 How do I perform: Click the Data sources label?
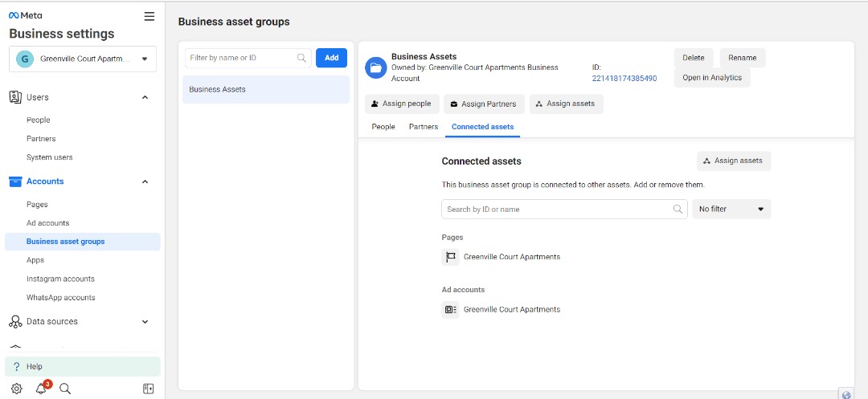pyautogui.click(x=52, y=322)
